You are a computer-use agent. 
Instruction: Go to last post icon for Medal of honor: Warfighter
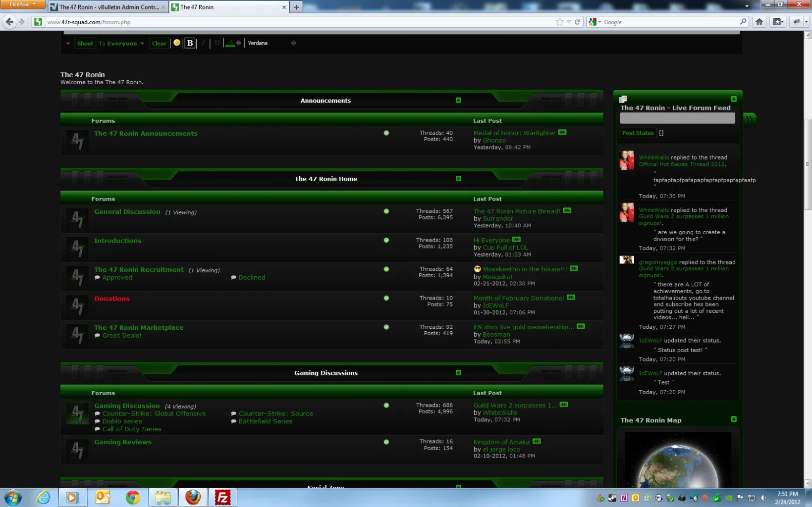[x=562, y=132]
